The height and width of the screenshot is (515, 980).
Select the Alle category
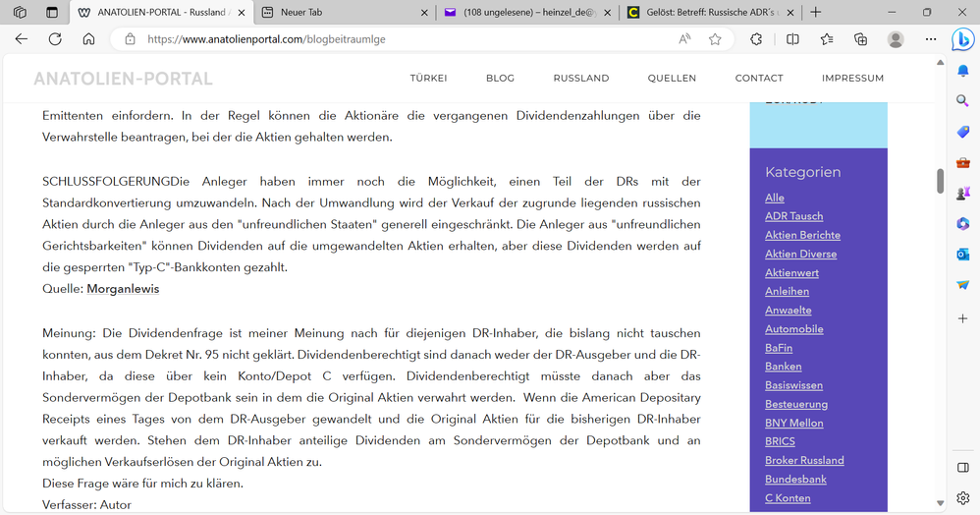point(775,198)
